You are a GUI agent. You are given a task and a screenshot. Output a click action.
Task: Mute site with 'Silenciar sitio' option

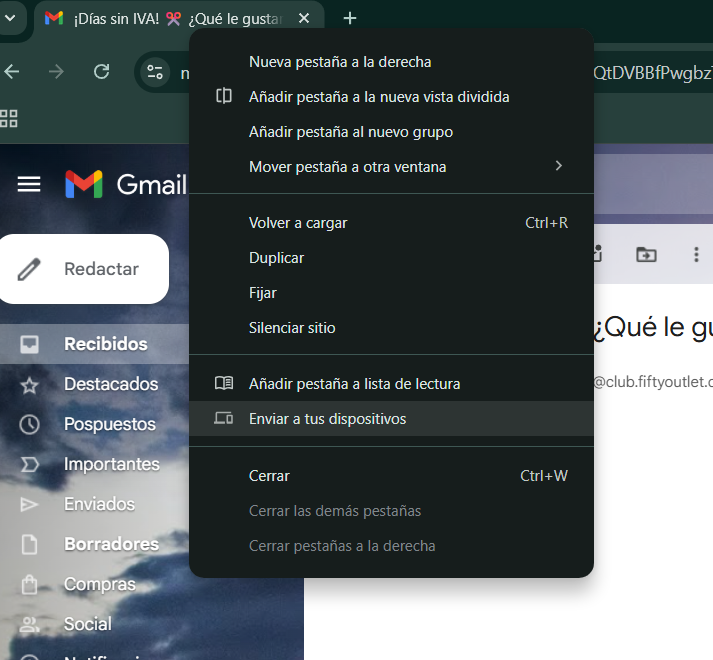pos(292,328)
